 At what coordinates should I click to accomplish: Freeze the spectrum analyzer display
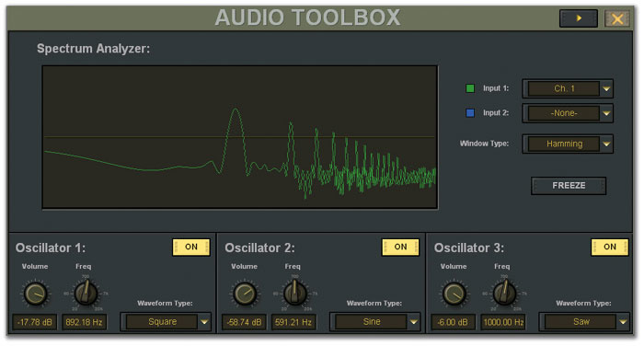coord(569,186)
